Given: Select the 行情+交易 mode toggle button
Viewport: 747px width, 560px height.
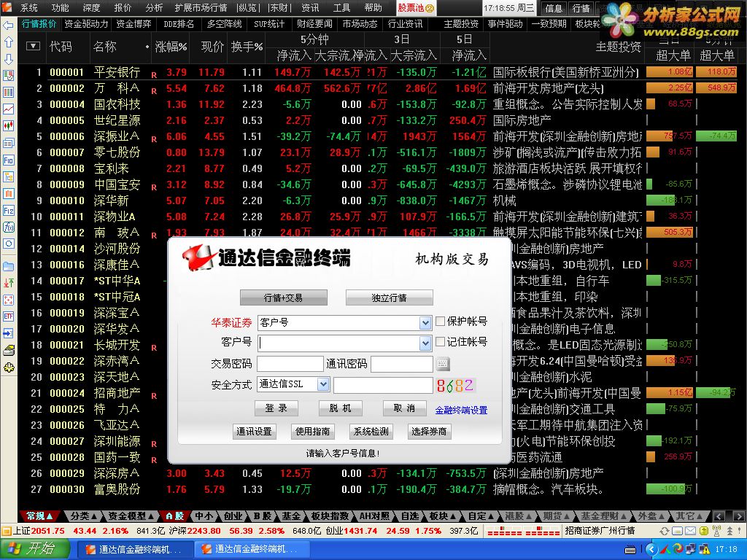Looking at the screenshot, I should click(x=284, y=297).
